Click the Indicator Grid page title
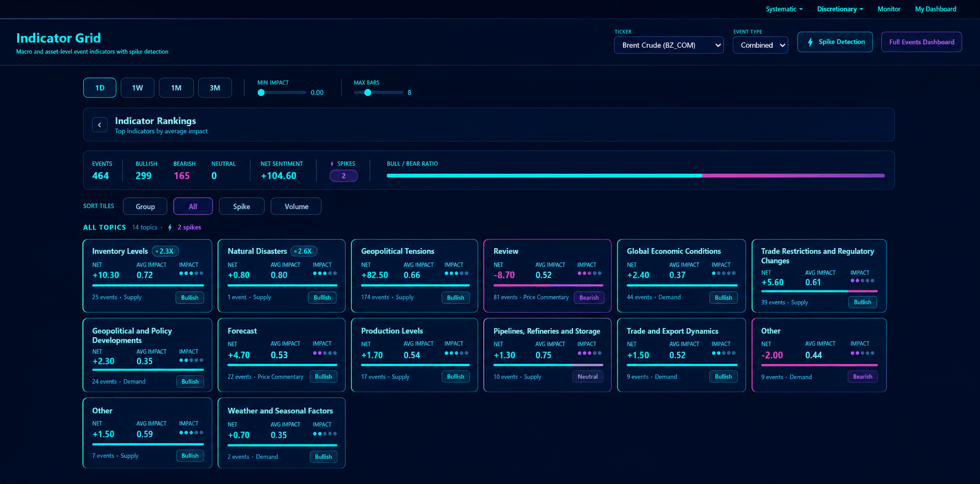The width and height of the screenshot is (980, 484). pyautogui.click(x=59, y=38)
